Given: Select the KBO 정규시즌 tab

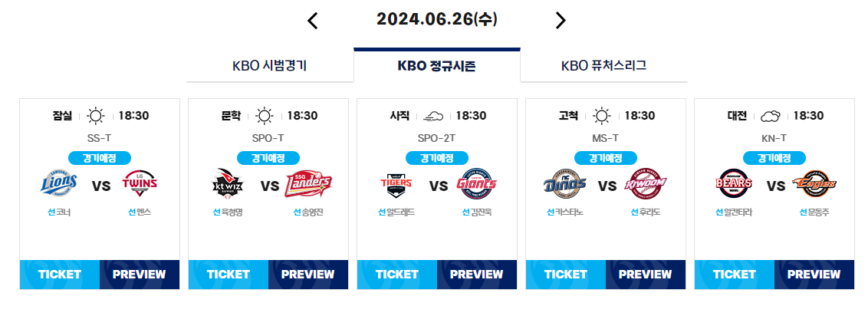Looking at the screenshot, I should click(437, 66).
